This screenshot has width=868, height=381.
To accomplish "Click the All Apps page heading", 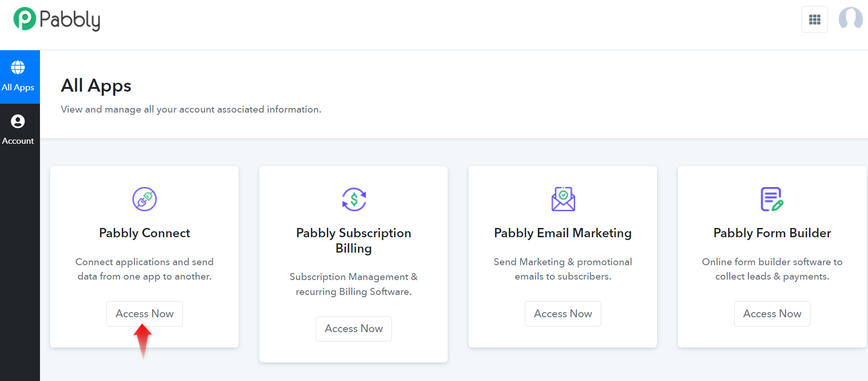I will [x=96, y=86].
